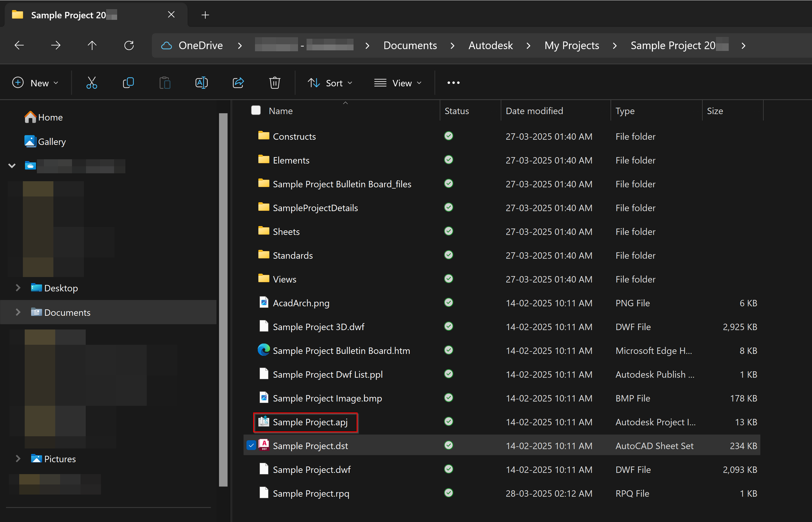Viewport: 812px width, 522px height.
Task: Click the Cut scissors icon
Action: [92, 83]
